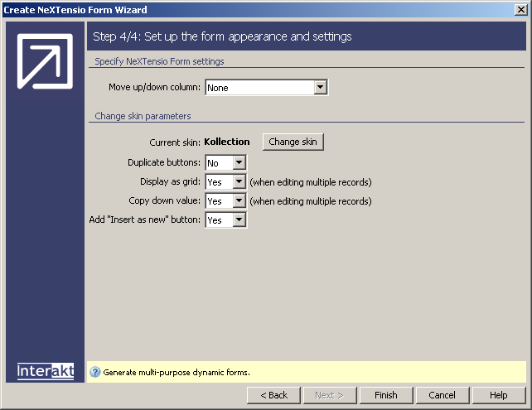Viewport: 532px width, 410px height.
Task: Cancel the form wizard
Action: click(x=442, y=395)
